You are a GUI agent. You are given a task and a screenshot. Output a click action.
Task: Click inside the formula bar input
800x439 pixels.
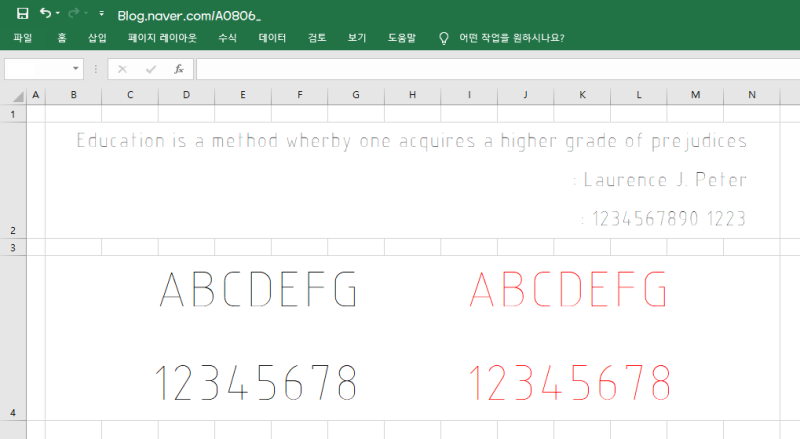tap(498, 69)
